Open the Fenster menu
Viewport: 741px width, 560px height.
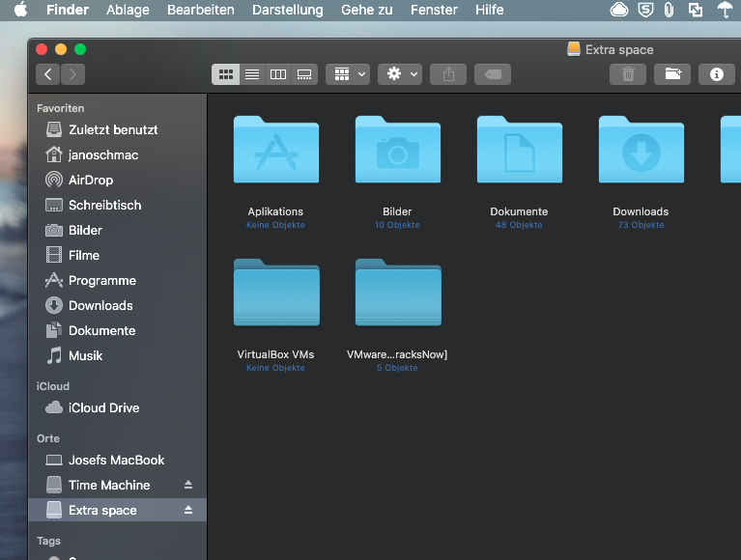[x=434, y=10]
